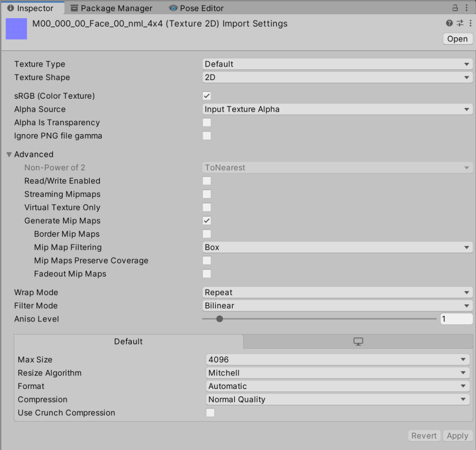Enable Read/Write Enabled checkbox
Image resolution: width=476 pixels, height=450 pixels.
click(207, 181)
